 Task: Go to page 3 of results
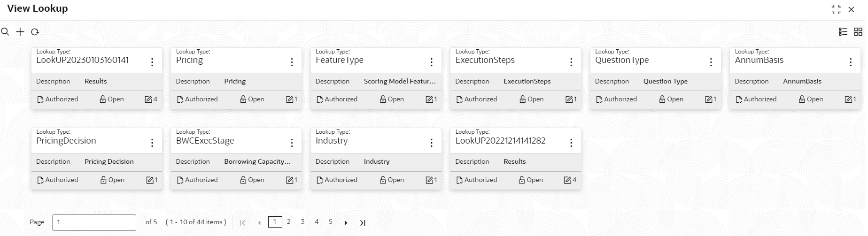pyautogui.click(x=302, y=222)
